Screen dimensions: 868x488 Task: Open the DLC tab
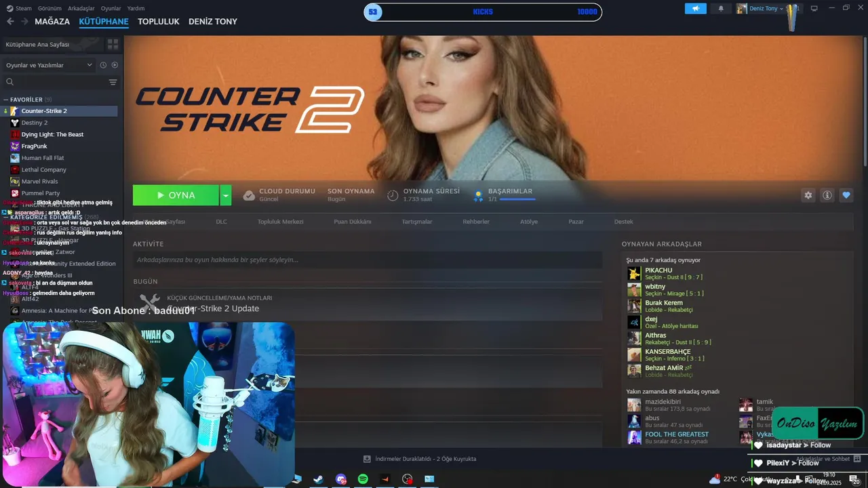(221, 222)
